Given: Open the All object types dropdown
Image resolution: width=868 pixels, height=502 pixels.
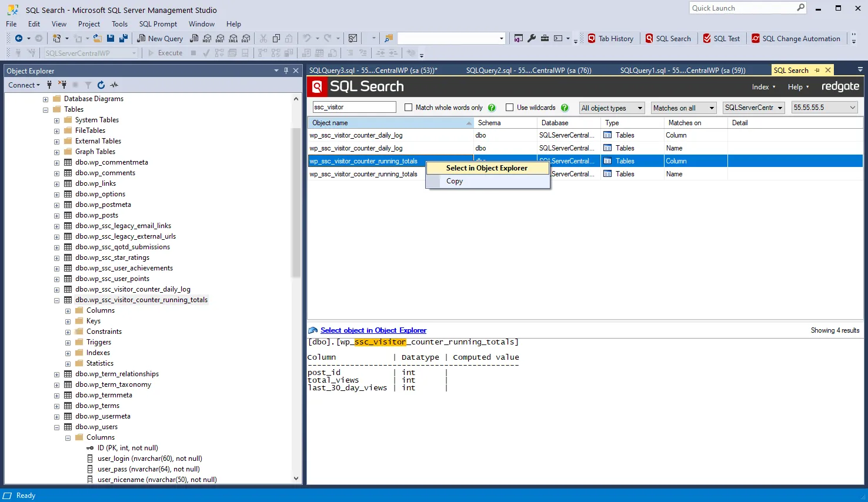Looking at the screenshot, I should [612, 108].
